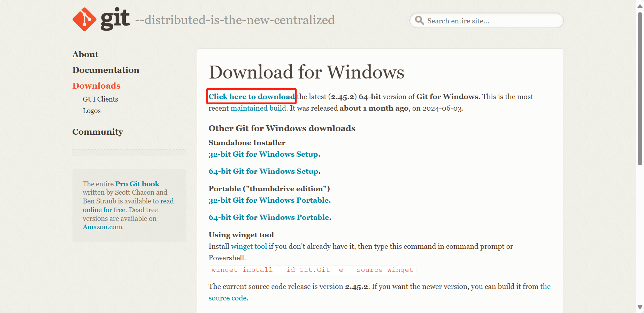Click the Git diamond logo icon

[x=84, y=20]
